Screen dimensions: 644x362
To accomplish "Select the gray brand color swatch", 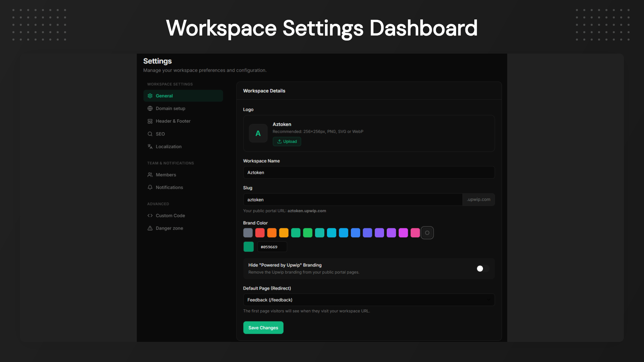I will click(x=248, y=233).
